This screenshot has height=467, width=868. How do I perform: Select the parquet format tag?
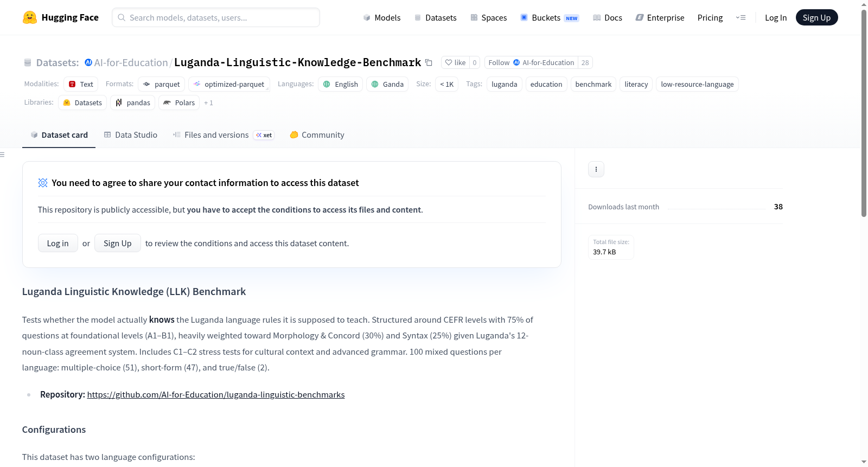[x=162, y=84]
